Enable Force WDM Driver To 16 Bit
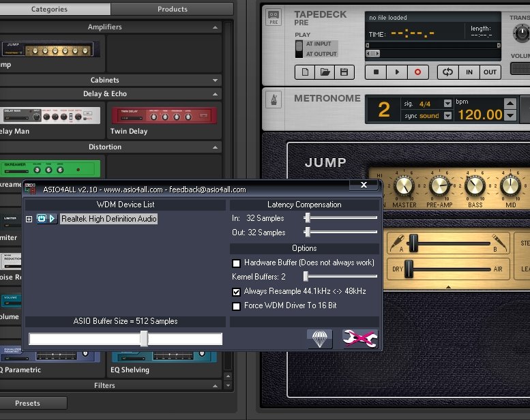 [x=236, y=306]
